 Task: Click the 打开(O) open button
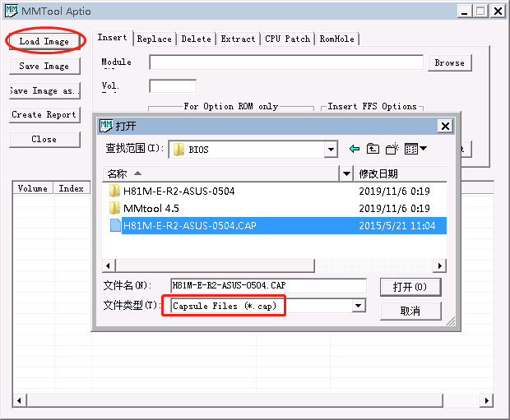tap(410, 287)
